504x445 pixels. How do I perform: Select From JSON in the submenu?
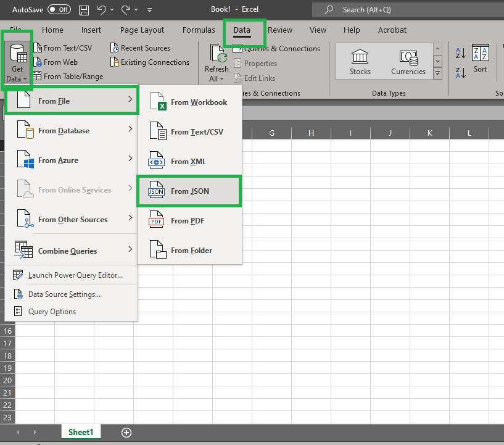pyautogui.click(x=189, y=191)
